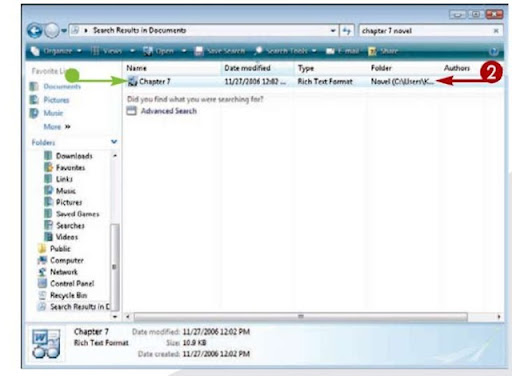Click the E-mail toolbar button
Image resolution: width=512 pixels, height=376 pixels.
click(x=343, y=51)
